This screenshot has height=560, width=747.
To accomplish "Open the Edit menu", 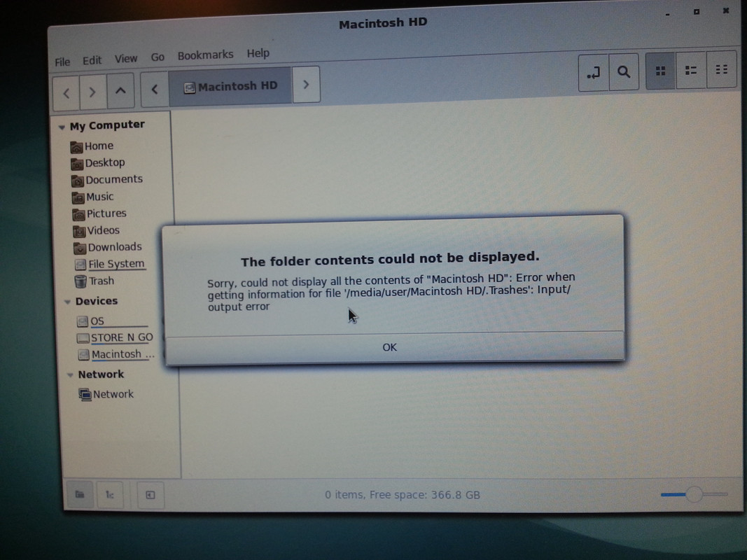I will tap(92, 60).
